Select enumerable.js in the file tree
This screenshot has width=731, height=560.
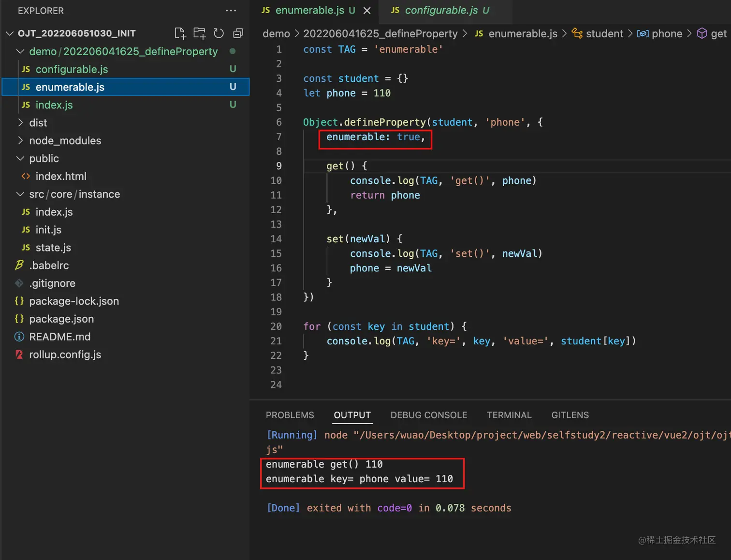[x=126, y=87]
